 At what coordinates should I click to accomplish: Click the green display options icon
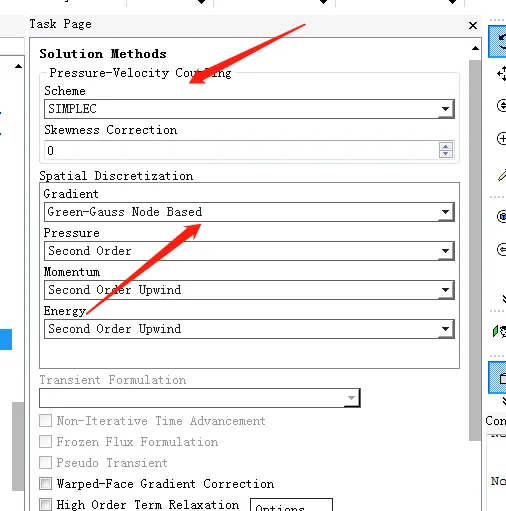coord(499,331)
